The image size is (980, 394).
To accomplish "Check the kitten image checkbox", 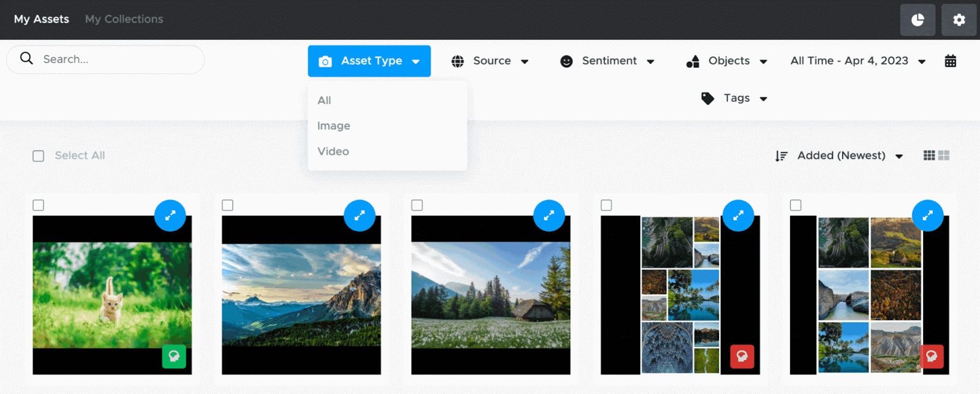I will (x=38, y=205).
